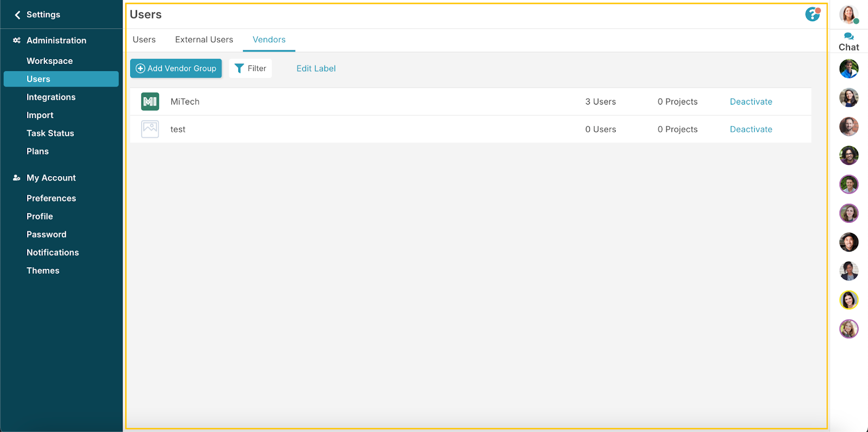Open Integrations in the sidebar
The height and width of the screenshot is (432, 868).
click(51, 97)
